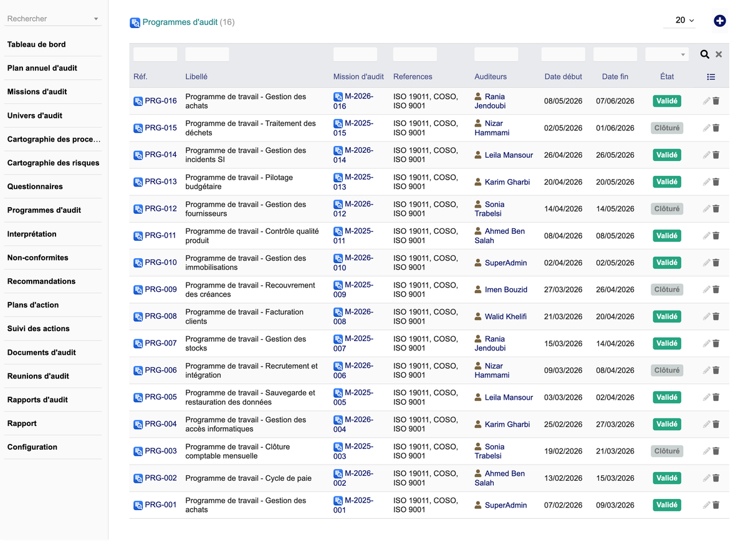The width and height of the screenshot is (748, 560).
Task: Click the trash icon for PRG-006
Action: 716,370
